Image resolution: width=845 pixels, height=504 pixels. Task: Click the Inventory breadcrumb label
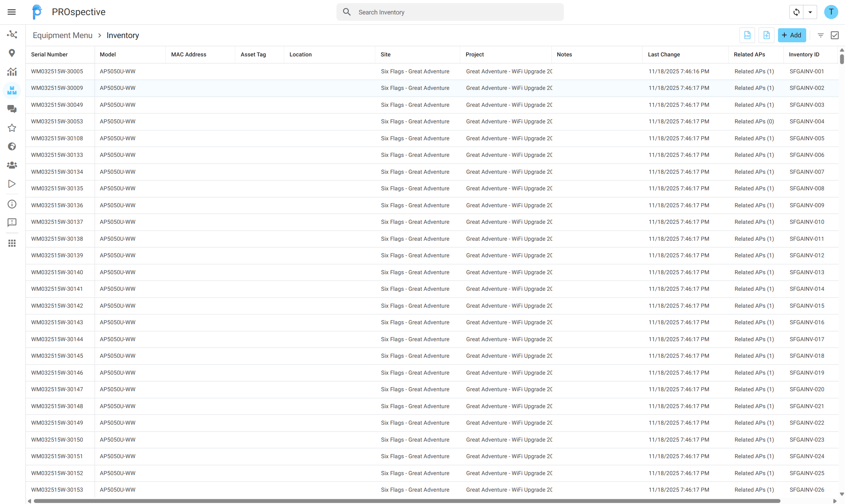coord(123,35)
